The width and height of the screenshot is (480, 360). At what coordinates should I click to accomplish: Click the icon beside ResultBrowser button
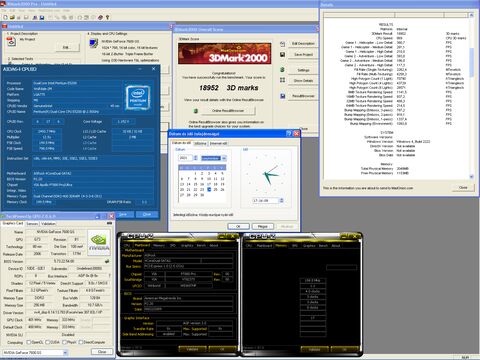[282, 96]
